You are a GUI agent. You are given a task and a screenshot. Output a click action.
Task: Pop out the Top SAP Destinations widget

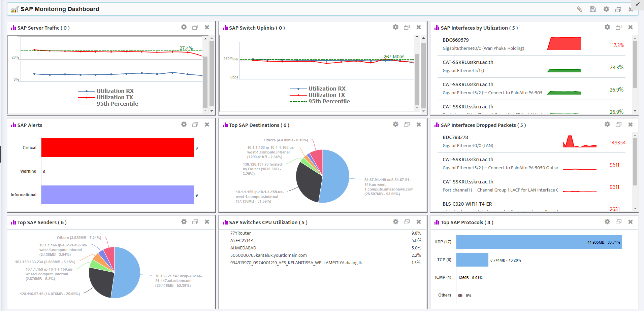click(x=407, y=125)
